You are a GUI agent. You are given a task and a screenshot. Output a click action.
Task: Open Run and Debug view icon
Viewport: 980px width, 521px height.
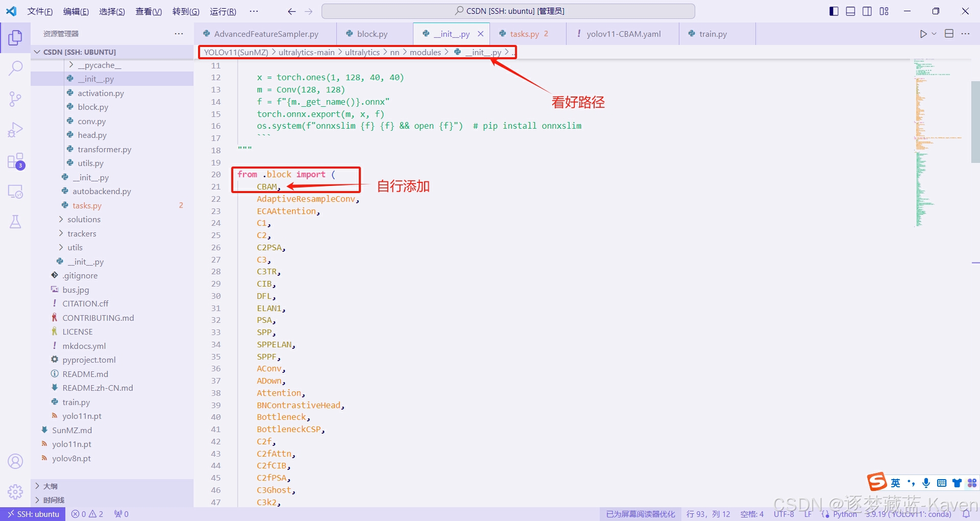click(x=15, y=130)
